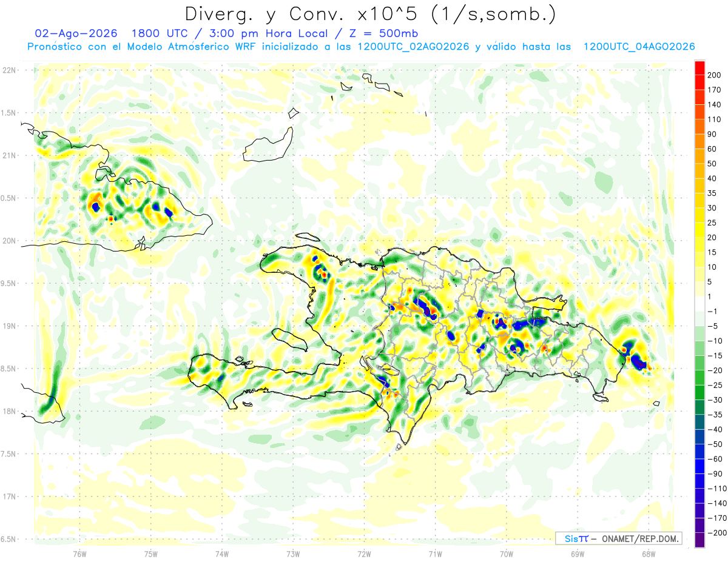Click the '-110' color bar label
Screen dimensions: 728x562
717,489
